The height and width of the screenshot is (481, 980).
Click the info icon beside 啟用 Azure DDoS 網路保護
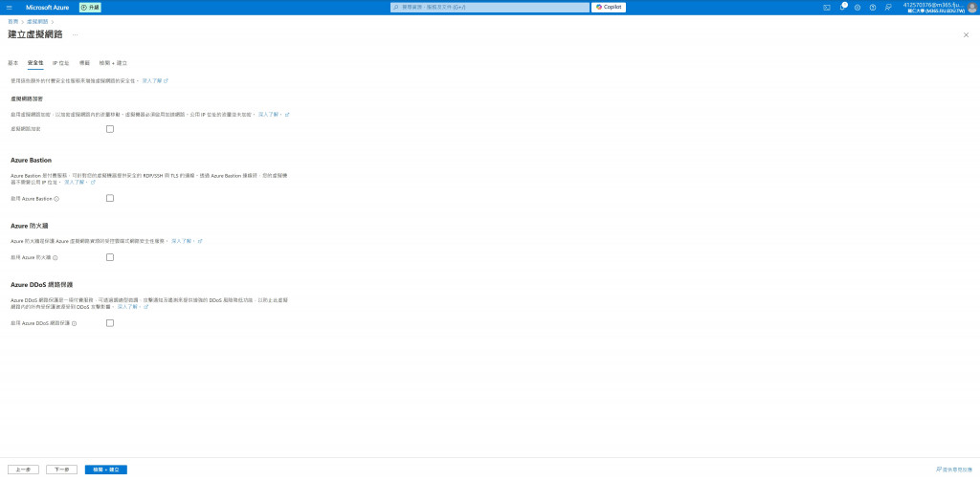pyautogui.click(x=74, y=323)
